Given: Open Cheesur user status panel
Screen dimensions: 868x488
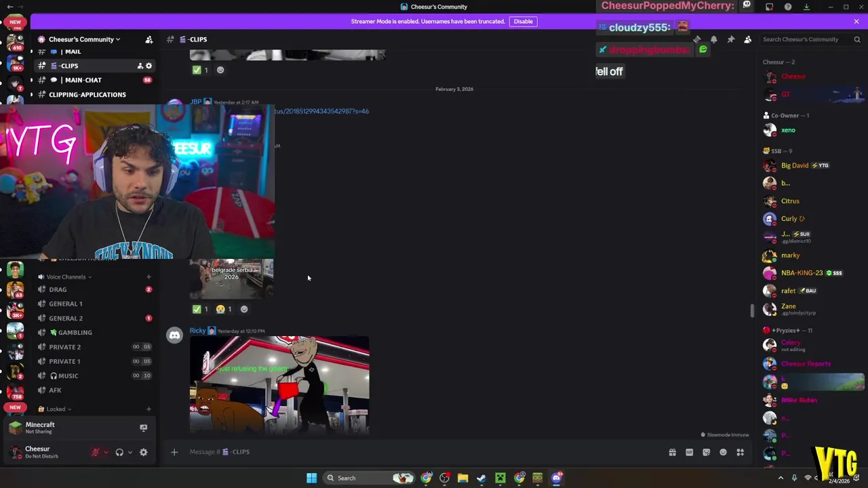Looking at the screenshot, I should [x=42, y=452].
